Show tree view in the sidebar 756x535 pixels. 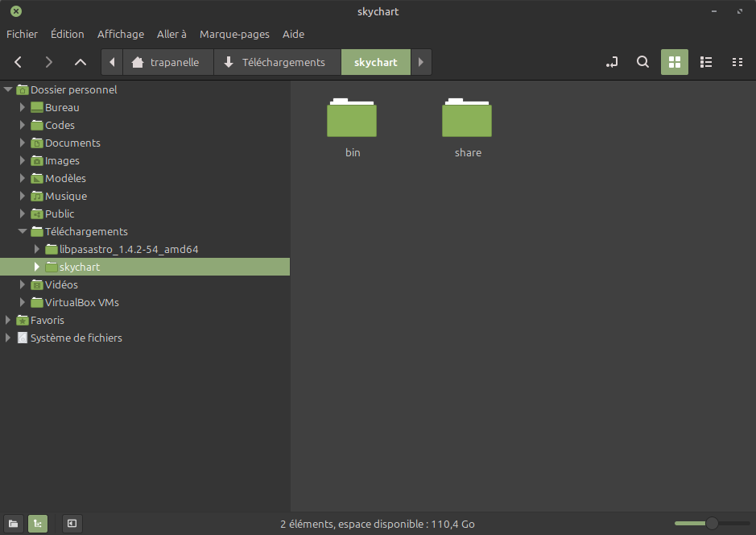click(x=38, y=524)
